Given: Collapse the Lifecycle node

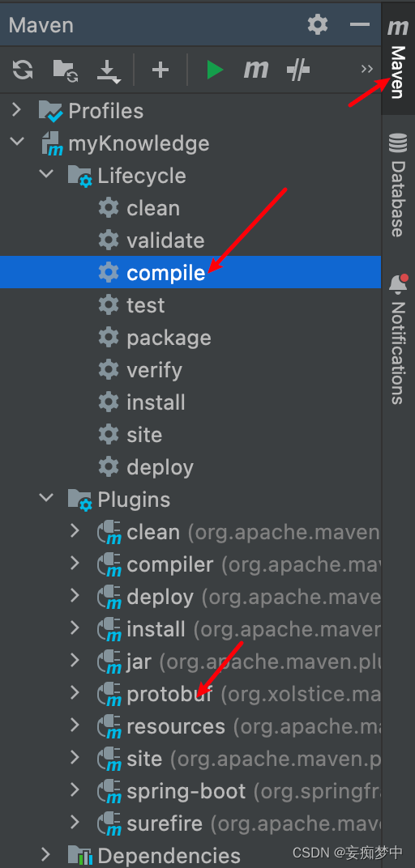Looking at the screenshot, I should [x=46, y=174].
